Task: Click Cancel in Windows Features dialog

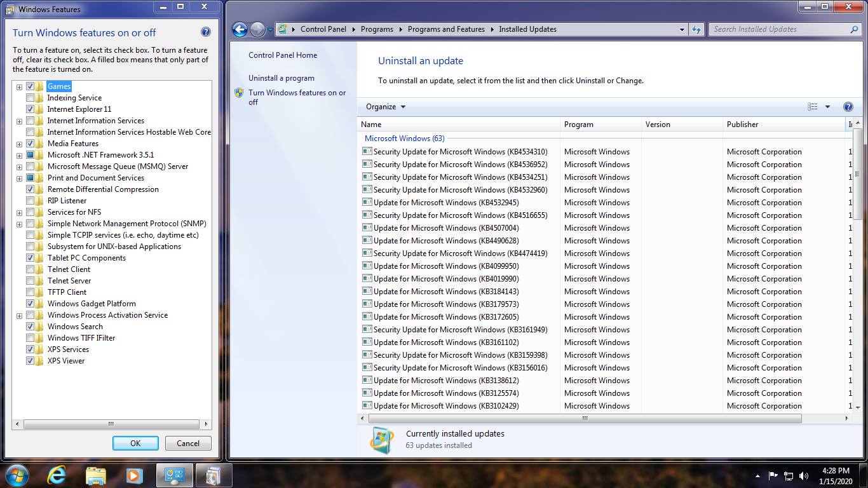Action: click(x=188, y=444)
